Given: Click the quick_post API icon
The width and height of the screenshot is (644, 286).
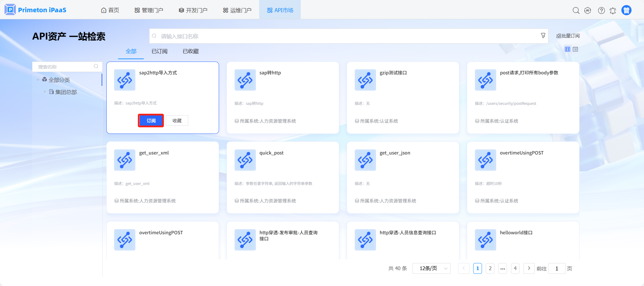Looking at the screenshot, I should 245,160.
